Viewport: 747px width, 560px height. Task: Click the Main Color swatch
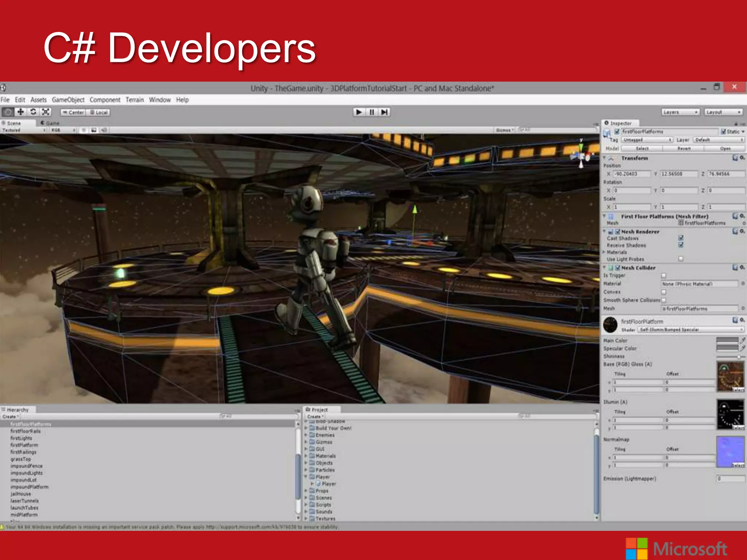727,340
